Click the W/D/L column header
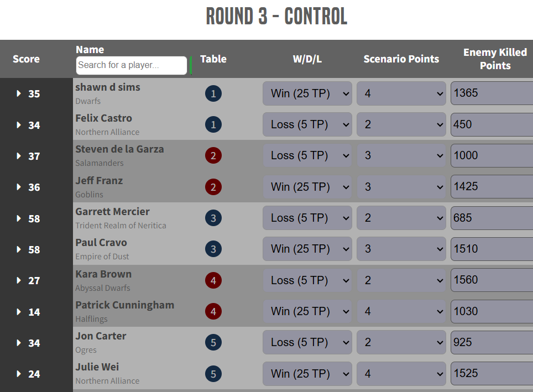 coord(307,59)
